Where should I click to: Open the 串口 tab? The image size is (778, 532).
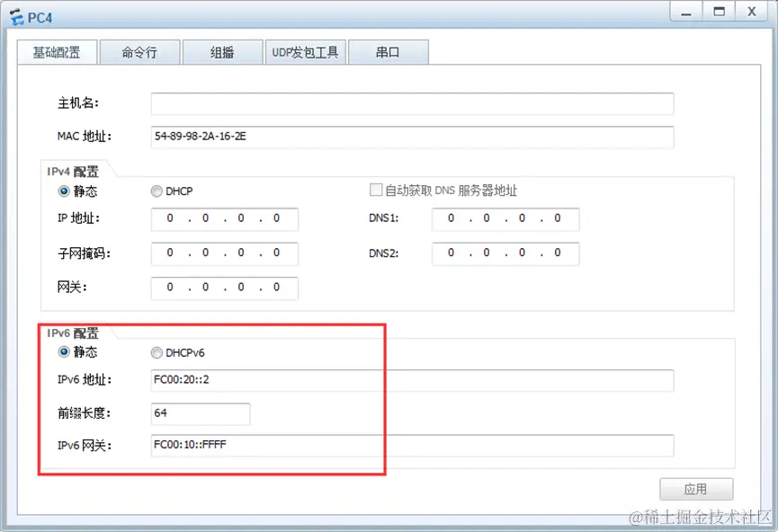(x=388, y=52)
